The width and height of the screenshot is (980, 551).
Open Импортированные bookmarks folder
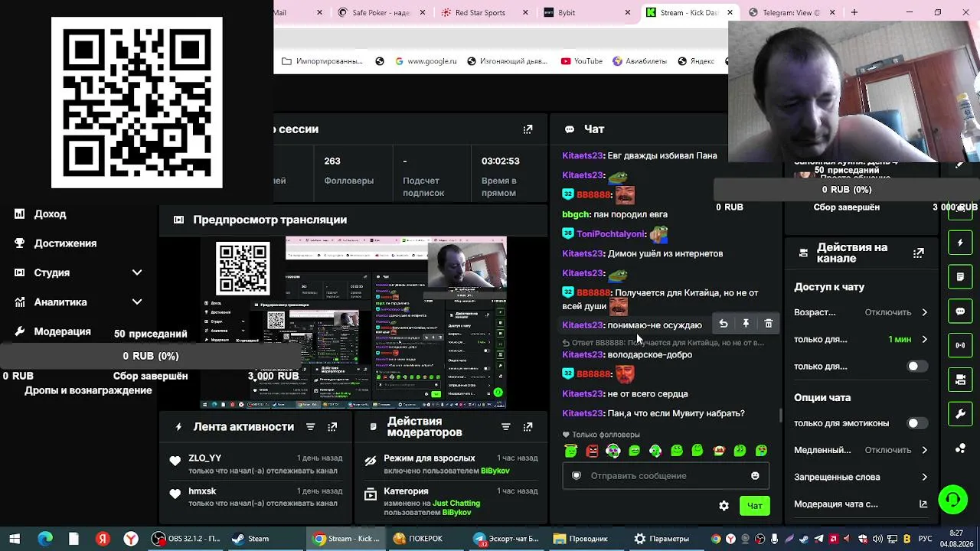pos(322,61)
